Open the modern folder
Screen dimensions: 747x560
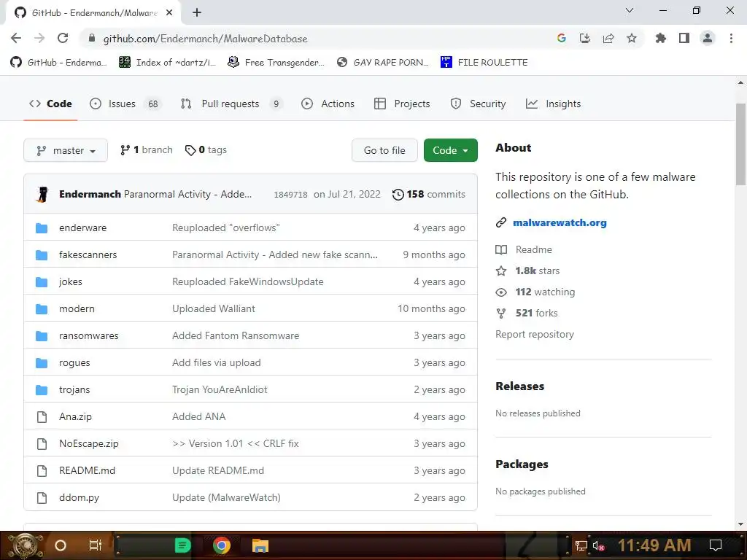pos(77,308)
